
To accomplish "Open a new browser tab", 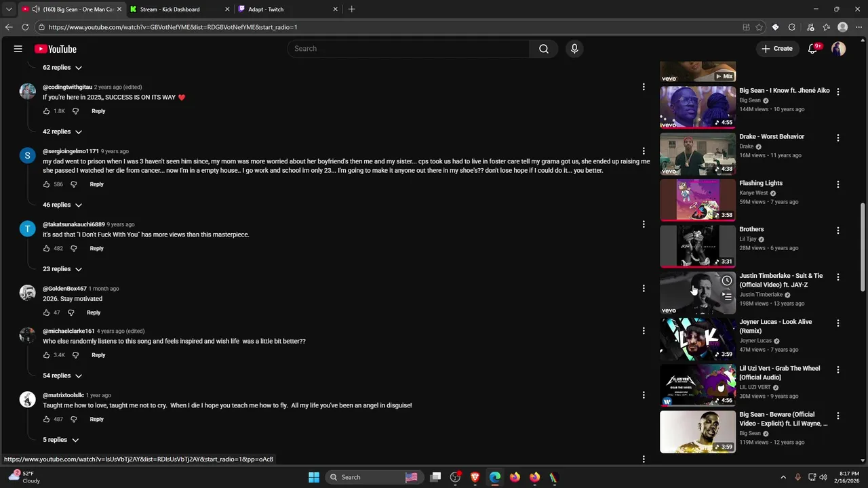I will (351, 9).
